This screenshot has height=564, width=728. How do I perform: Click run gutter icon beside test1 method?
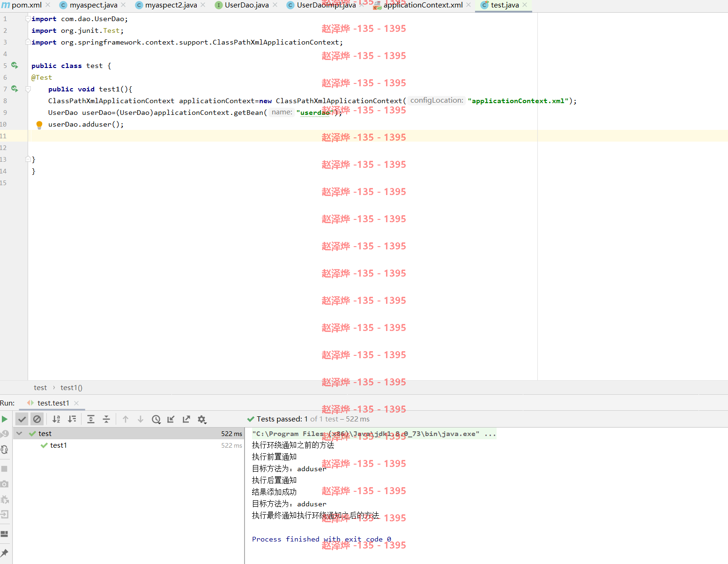coord(15,89)
